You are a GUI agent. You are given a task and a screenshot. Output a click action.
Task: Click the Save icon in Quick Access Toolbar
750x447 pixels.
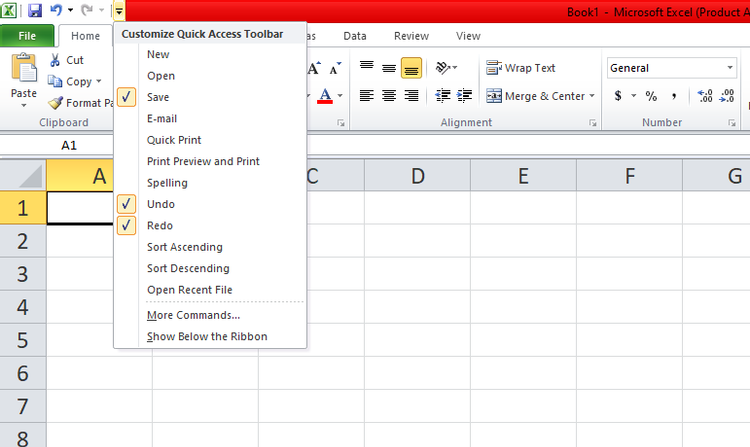34,10
